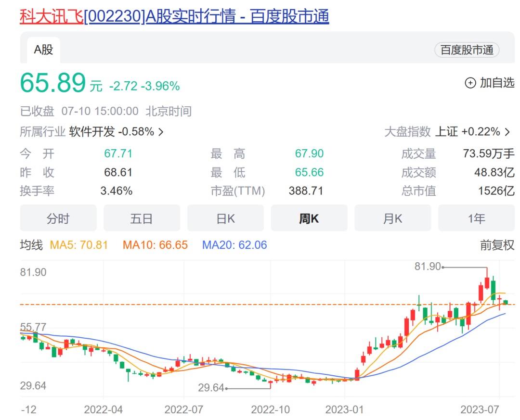Select the 日K chart tab

click(x=225, y=218)
